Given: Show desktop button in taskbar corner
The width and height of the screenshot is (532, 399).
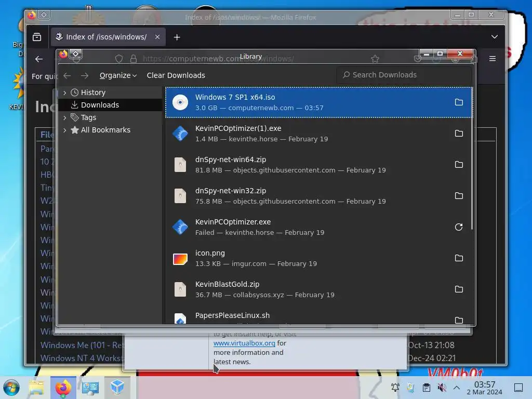Looking at the screenshot, I should [x=518, y=388].
